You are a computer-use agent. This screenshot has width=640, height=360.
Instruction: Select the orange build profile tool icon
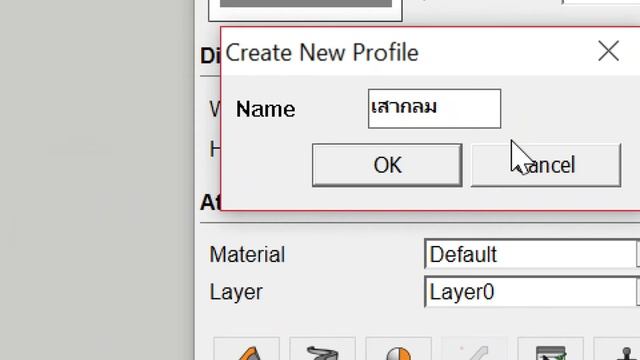[x=247, y=349]
